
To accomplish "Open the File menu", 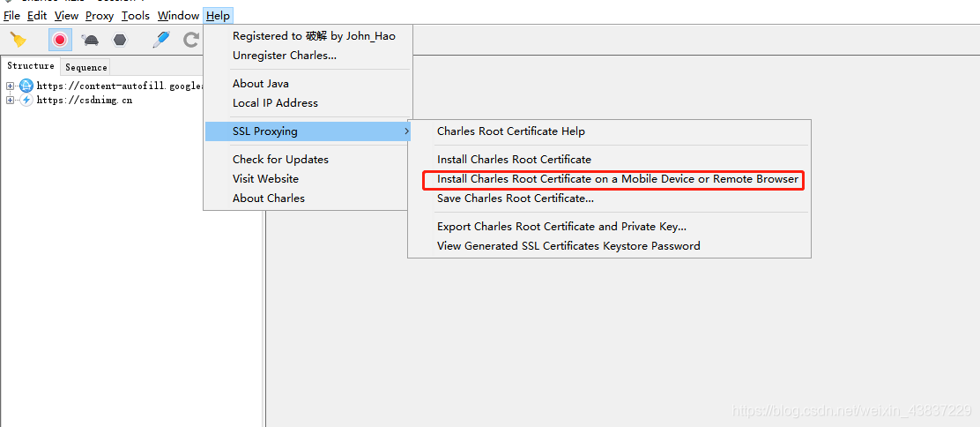I will (x=11, y=16).
